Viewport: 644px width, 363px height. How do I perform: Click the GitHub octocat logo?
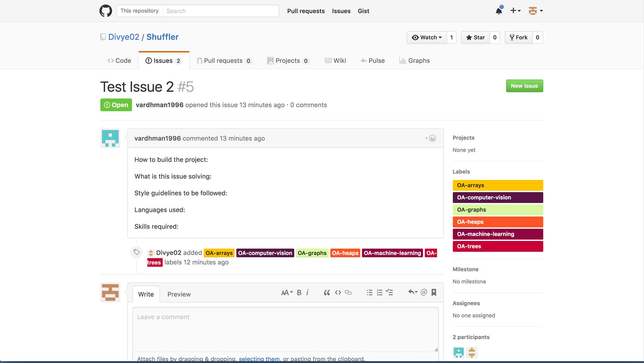tap(106, 11)
